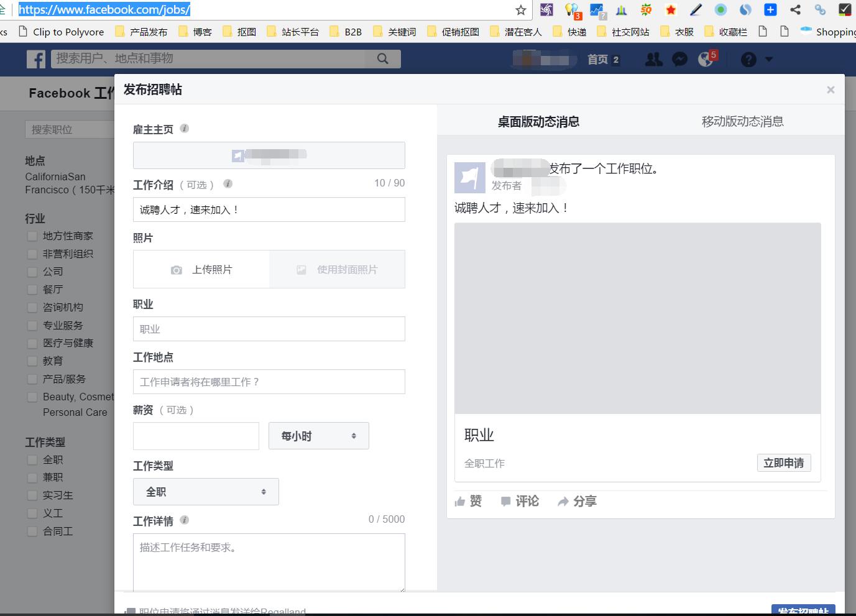Switch to the 桌面版动态消息 tab
Viewport: 856px width, 616px height.
(x=538, y=122)
